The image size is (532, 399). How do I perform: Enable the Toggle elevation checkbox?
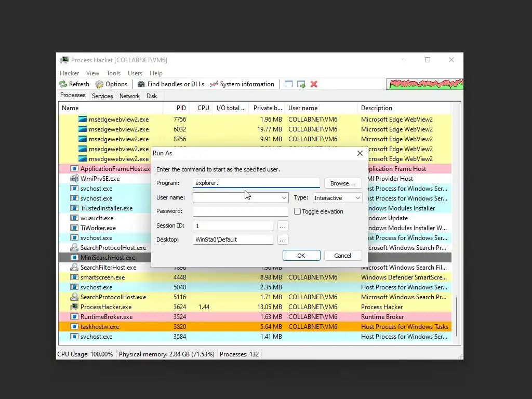coord(297,211)
